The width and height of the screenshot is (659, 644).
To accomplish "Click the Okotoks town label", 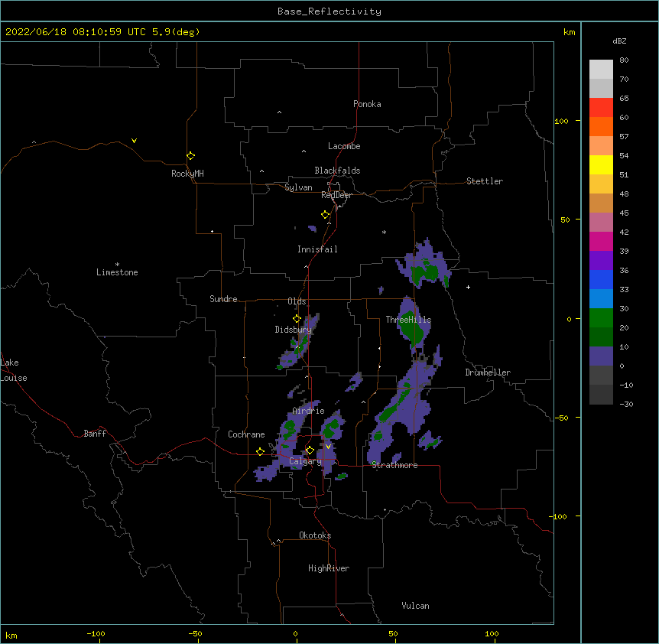I will 315,535.
